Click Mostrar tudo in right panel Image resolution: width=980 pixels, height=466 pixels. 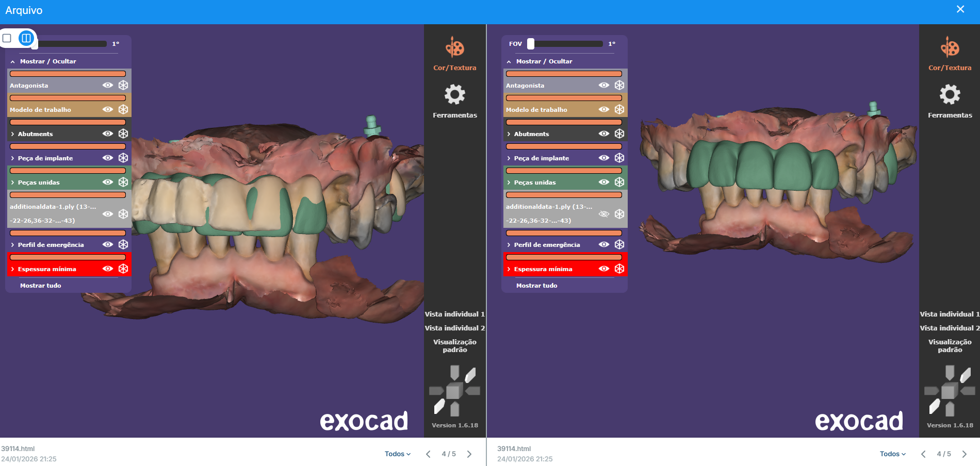(536, 286)
